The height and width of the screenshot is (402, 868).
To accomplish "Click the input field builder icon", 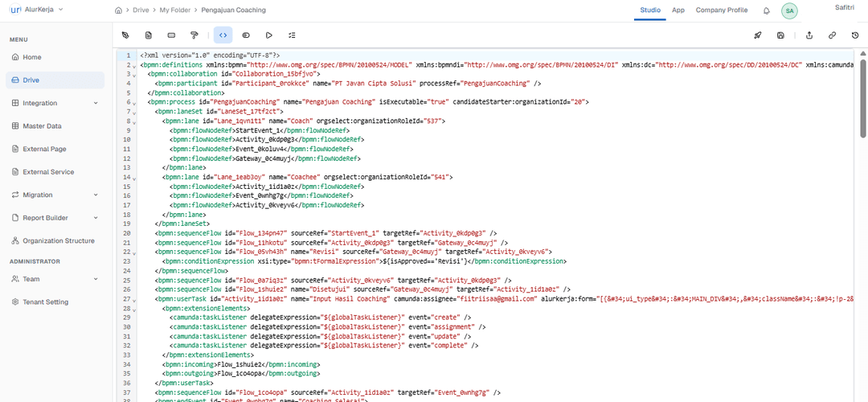I will tap(172, 35).
